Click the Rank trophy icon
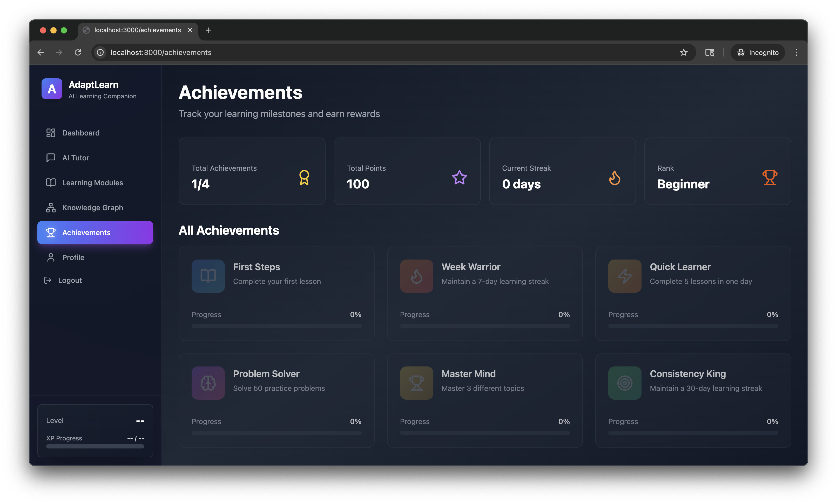 770,177
